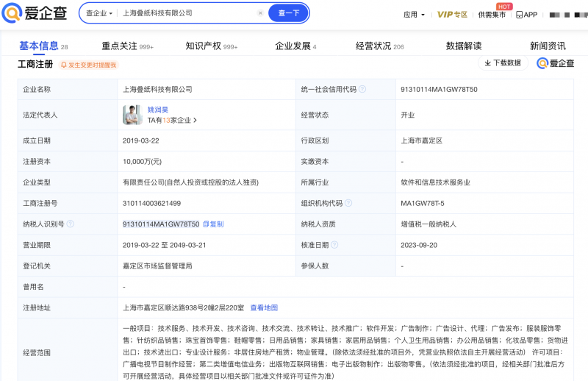Click the help icon next to 核准日期
The height and width of the screenshot is (381, 588).
pos(334,245)
